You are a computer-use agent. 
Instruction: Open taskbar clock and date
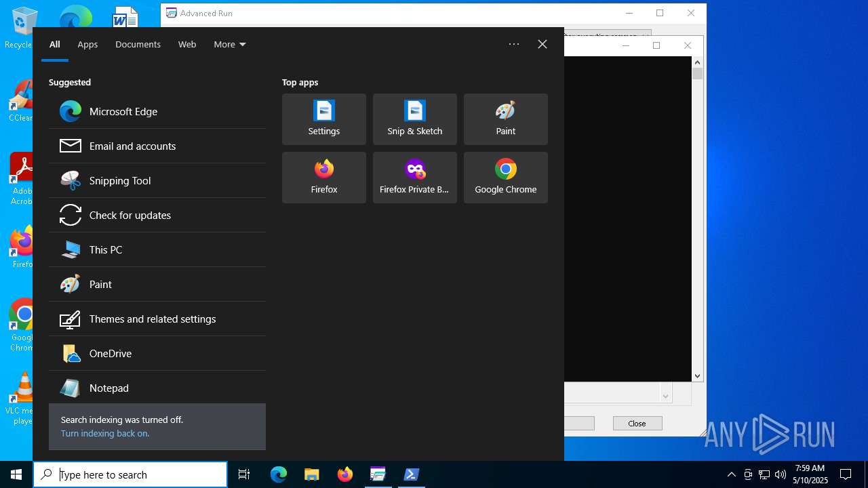(x=810, y=474)
